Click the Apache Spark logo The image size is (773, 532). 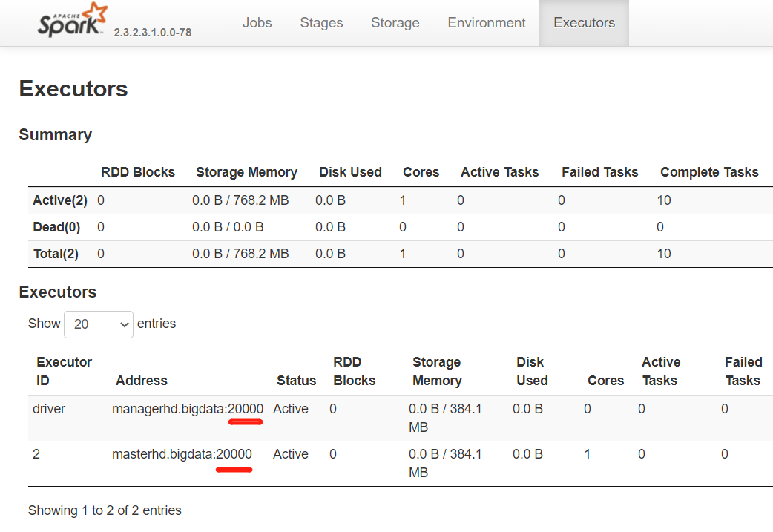[x=72, y=21]
